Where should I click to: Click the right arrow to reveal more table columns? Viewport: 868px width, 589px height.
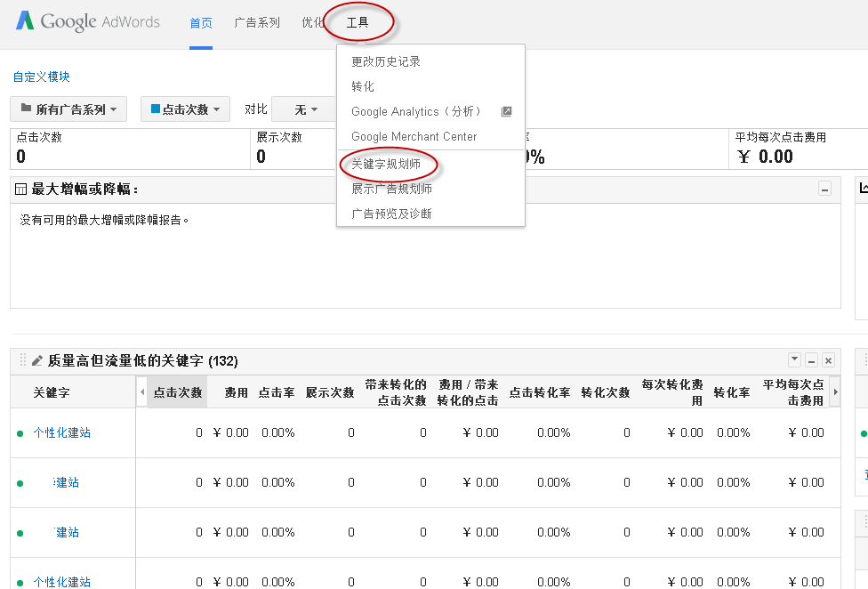click(x=834, y=391)
